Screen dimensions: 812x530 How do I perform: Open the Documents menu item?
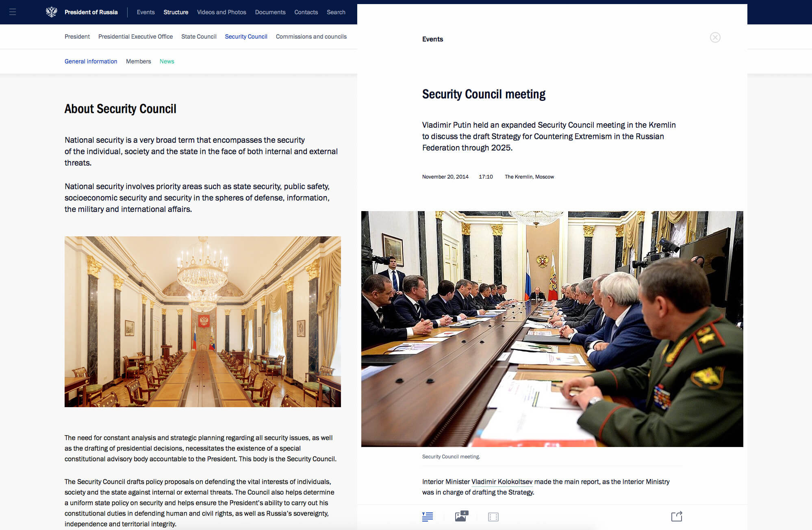click(270, 12)
